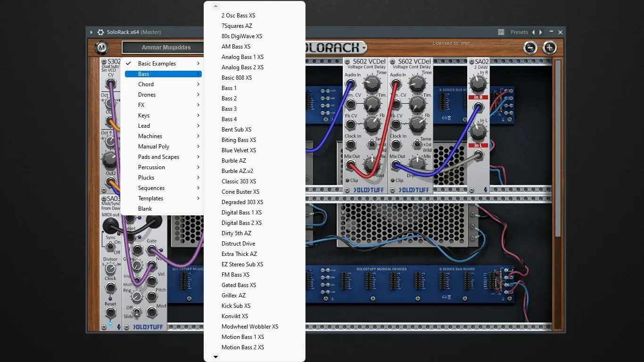Viewport: 644px width, 362px height.
Task: Zoom out with the minus button
Action: click(x=530, y=48)
